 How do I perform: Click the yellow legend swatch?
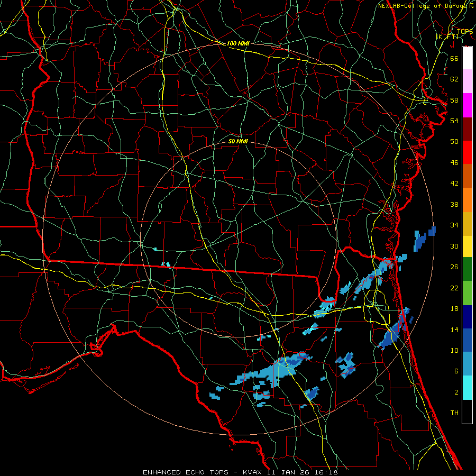[x=467, y=246]
